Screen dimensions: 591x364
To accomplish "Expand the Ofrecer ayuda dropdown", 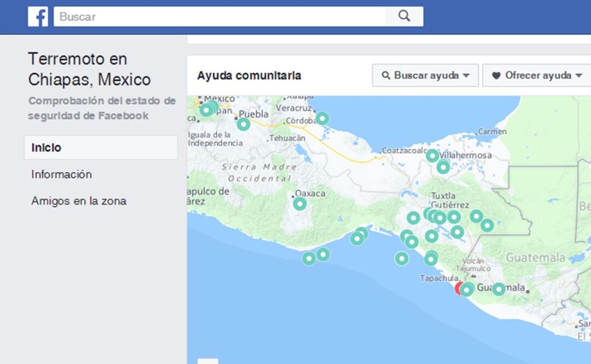I will coord(537,75).
